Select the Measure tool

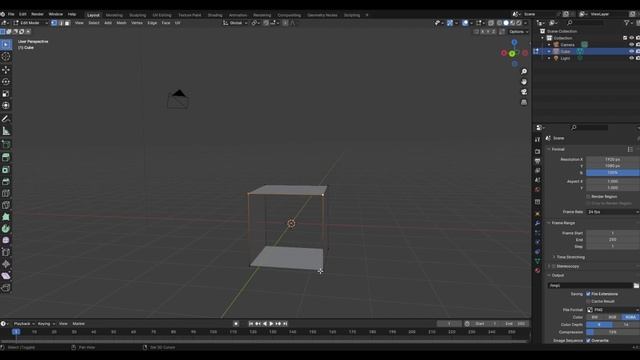click(x=6, y=131)
